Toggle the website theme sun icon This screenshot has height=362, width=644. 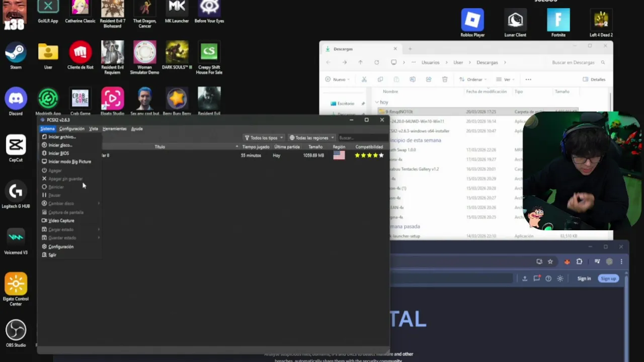pyautogui.click(x=560, y=279)
